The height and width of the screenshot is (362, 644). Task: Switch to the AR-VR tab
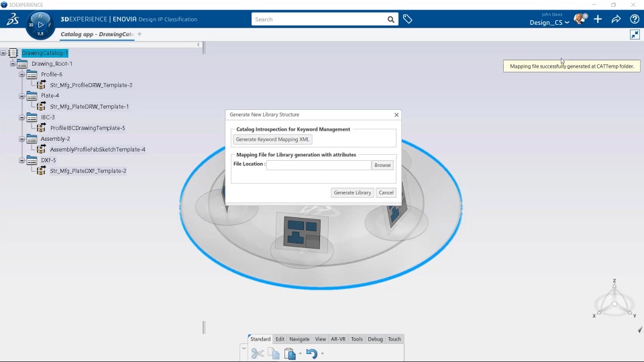pyautogui.click(x=338, y=339)
